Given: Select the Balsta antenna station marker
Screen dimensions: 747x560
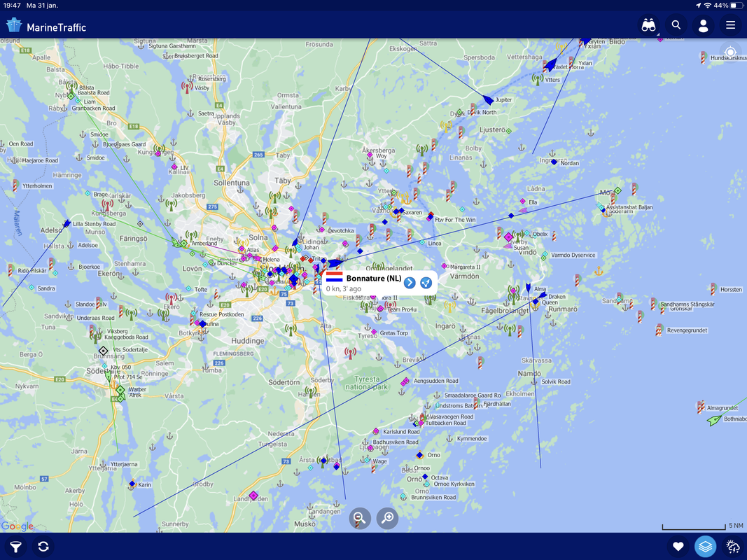Looking at the screenshot, I should (71, 87).
